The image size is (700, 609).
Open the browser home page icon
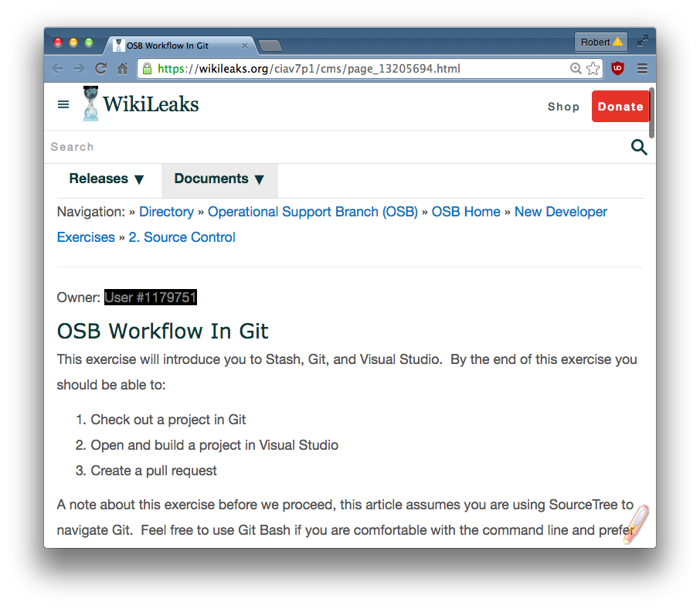click(x=122, y=68)
